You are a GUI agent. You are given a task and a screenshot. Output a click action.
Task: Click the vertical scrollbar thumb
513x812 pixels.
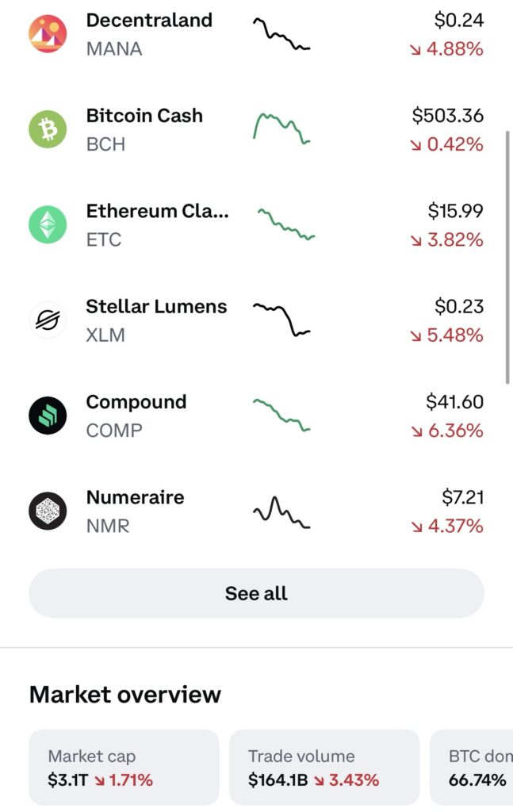(507, 258)
